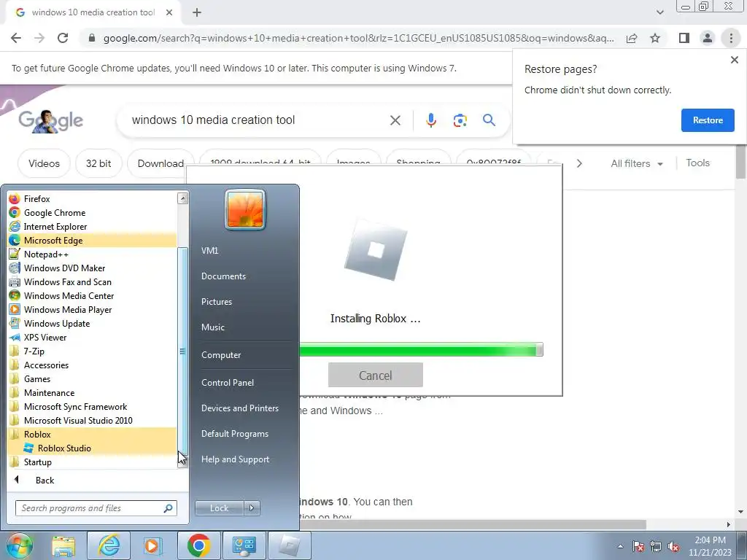
Task: Click the user account picture
Action: tap(245, 210)
